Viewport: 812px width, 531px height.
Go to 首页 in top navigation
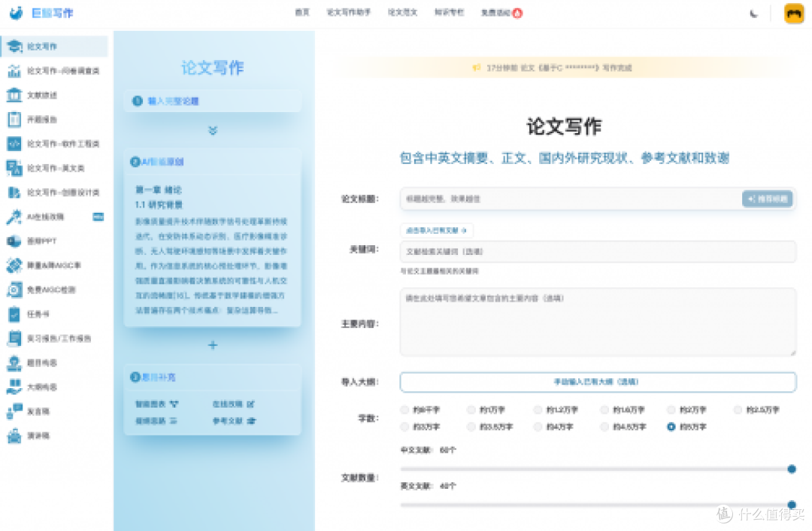(x=302, y=13)
